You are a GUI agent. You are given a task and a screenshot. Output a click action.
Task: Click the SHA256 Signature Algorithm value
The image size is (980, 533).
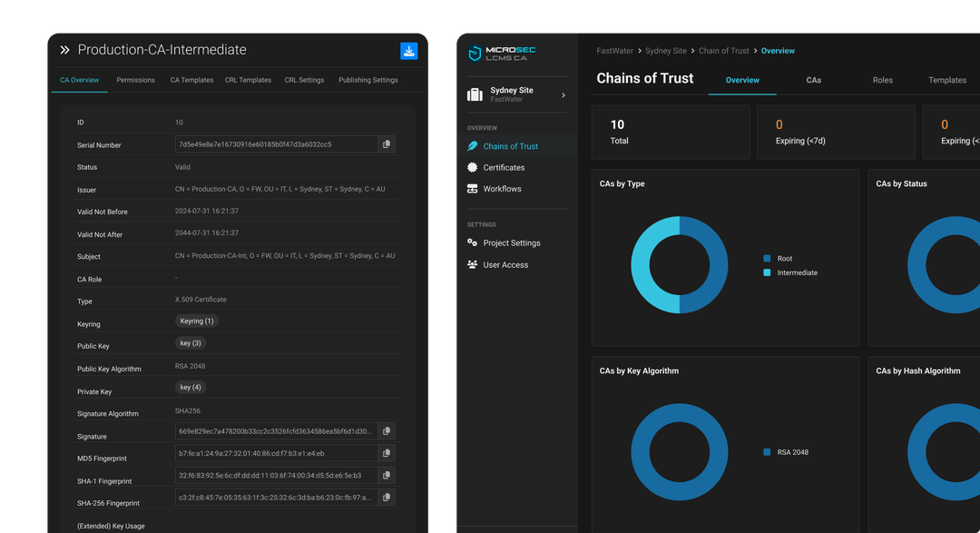click(x=188, y=411)
